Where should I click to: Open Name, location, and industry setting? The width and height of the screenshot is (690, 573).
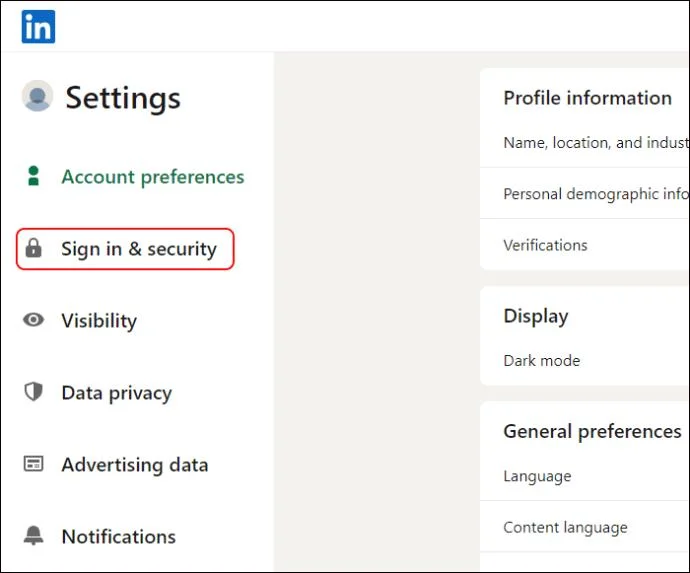[585, 143]
